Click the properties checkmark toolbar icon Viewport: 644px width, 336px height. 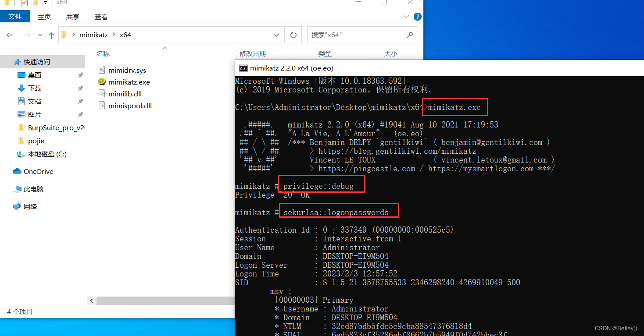click(x=24, y=3)
